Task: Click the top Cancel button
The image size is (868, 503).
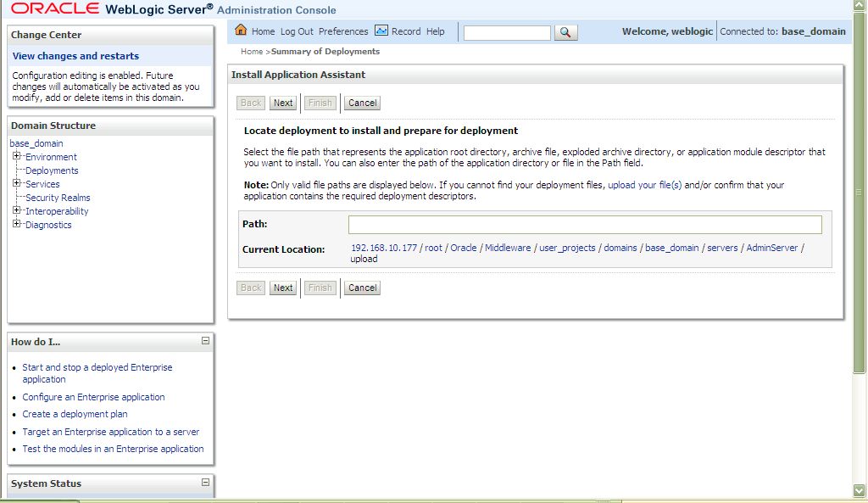Action: click(x=362, y=103)
